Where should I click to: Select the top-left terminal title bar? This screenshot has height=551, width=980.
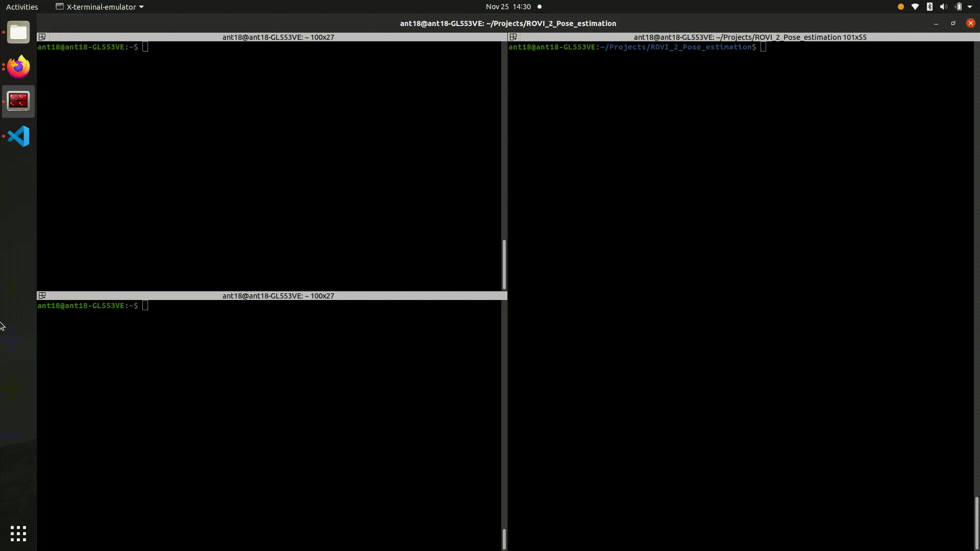278,37
